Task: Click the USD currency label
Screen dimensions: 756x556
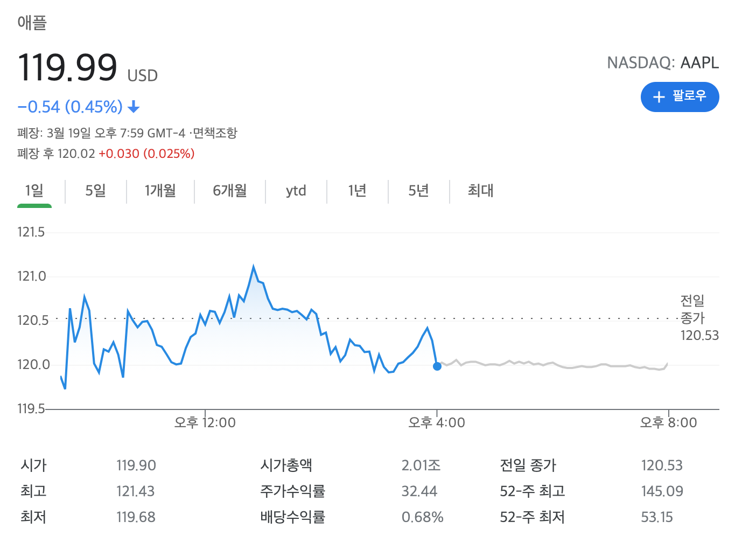Action: 143,76
